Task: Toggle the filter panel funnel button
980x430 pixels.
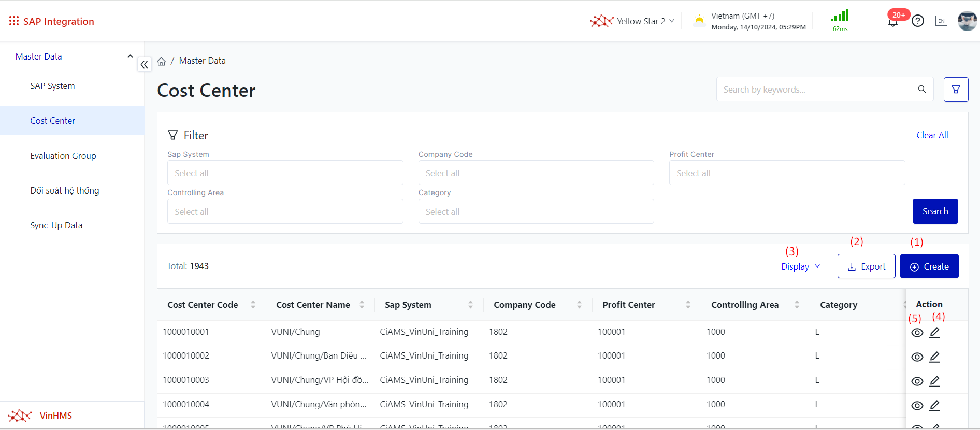Action: click(x=956, y=90)
